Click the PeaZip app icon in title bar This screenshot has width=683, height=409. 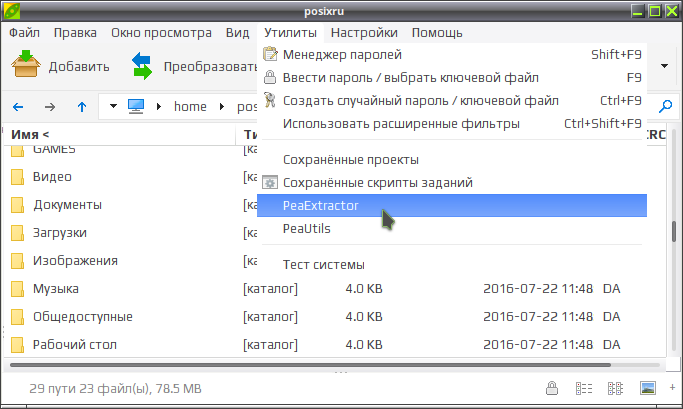pos(11,11)
